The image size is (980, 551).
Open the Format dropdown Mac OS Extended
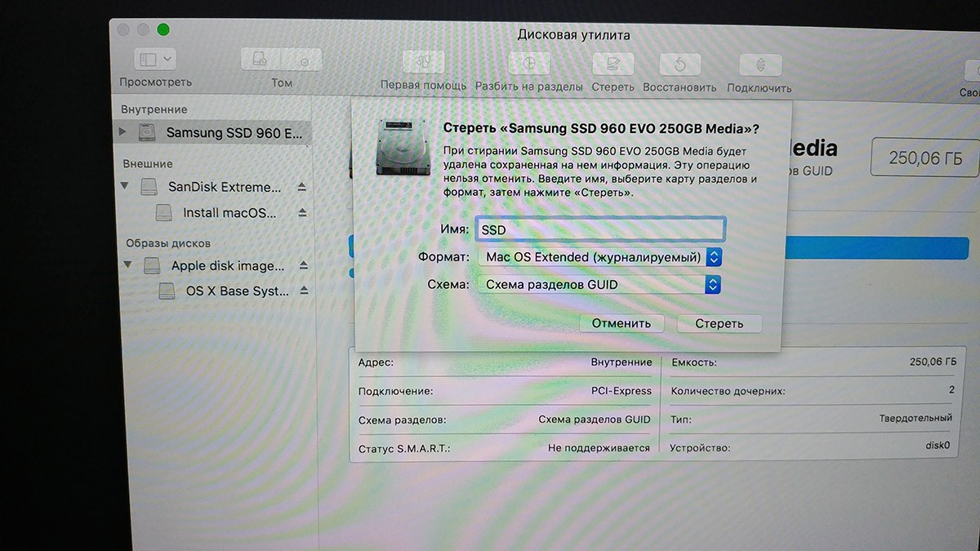click(600, 257)
